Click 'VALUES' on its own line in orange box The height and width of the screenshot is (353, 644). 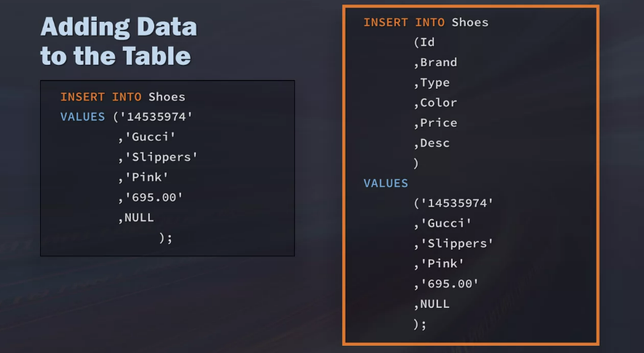point(386,183)
